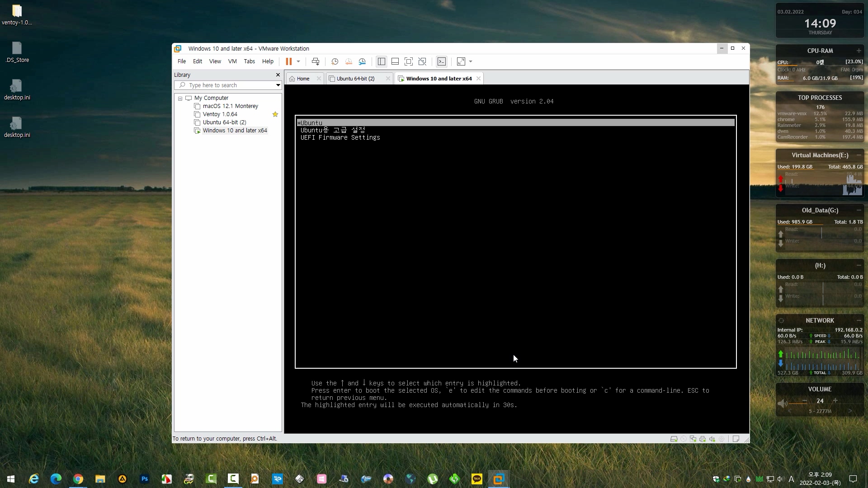868x488 pixels.
Task: Take a snapshot of this VM
Action: [x=335, y=61]
